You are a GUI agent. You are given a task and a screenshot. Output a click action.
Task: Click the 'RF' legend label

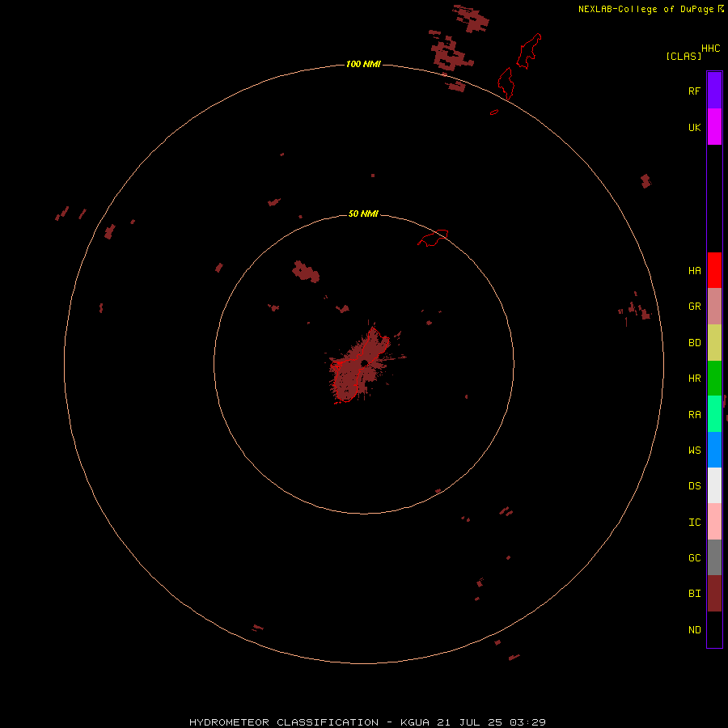[694, 91]
